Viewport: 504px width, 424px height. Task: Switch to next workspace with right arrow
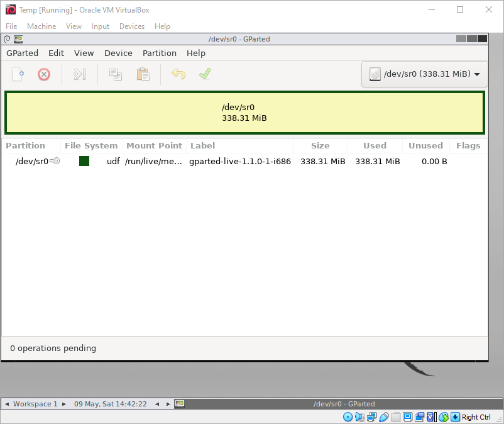[x=64, y=404]
